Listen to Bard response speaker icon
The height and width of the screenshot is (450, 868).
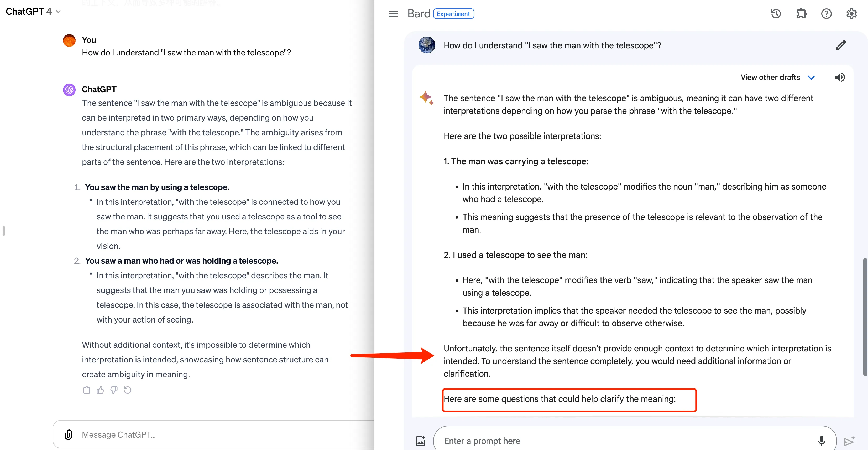(840, 77)
